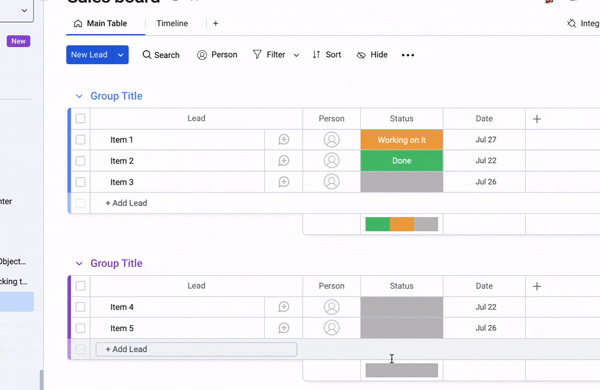This screenshot has height=390, width=600.
Task: Open conversation bubble for Item 2
Action: (x=284, y=161)
